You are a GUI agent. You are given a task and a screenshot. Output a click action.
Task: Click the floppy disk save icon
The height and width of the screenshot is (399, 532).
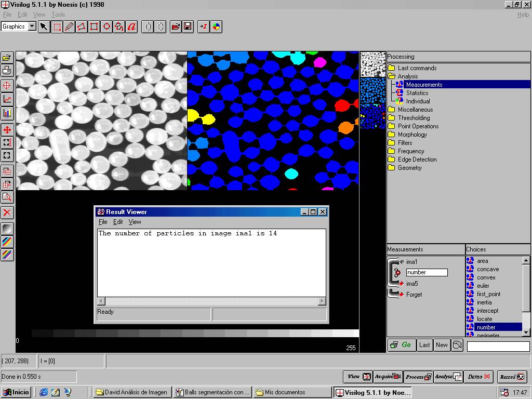pos(188,26)
